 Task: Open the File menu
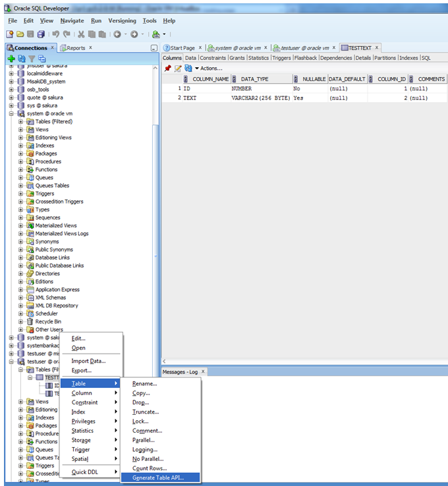tap(13, 21)
